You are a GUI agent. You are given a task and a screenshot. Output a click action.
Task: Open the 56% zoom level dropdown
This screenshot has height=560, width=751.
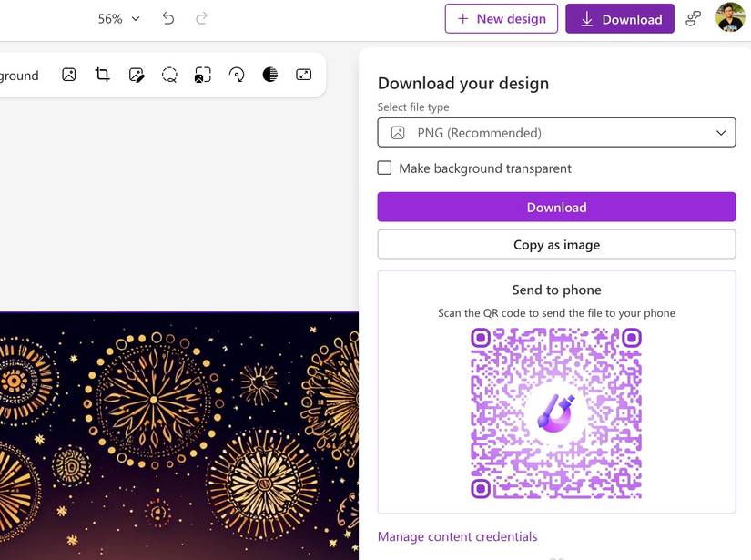pos(119,18)
